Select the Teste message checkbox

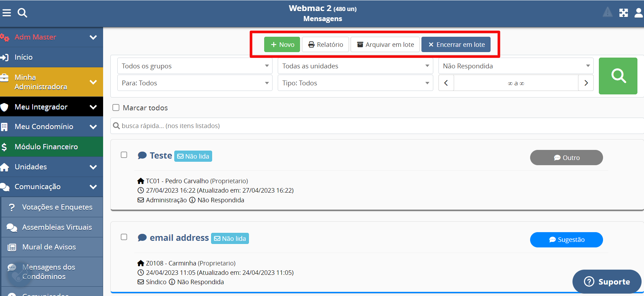124,155
